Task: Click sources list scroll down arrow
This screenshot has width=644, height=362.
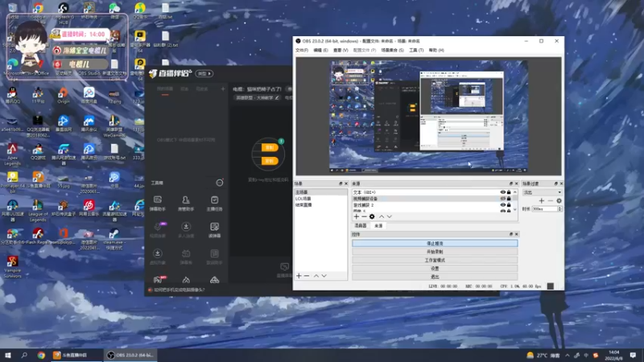Action: [x=515, y=210]
